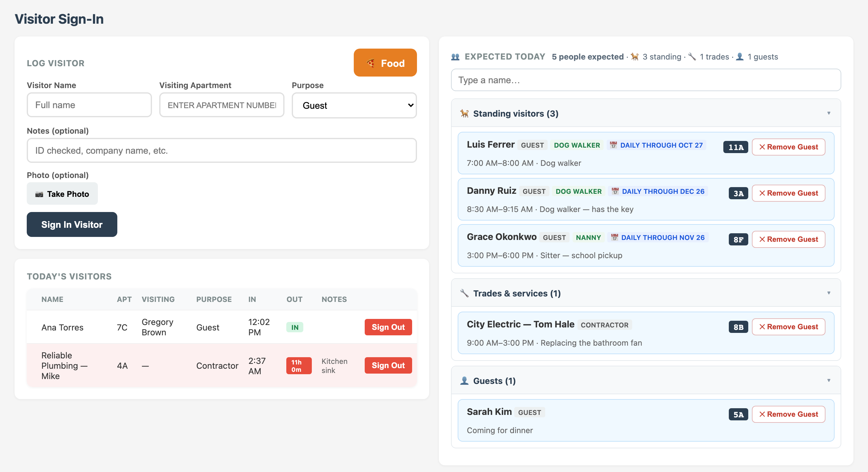Collapse the Guests section arrow
Viewport: 868px width, 472px height.
828,381
